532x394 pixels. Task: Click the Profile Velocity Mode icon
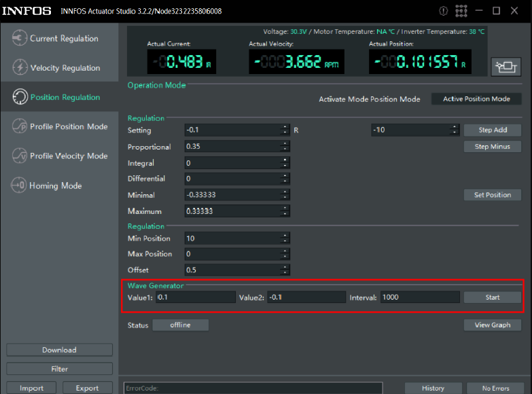pyautogui.click(x=20, y=156)
